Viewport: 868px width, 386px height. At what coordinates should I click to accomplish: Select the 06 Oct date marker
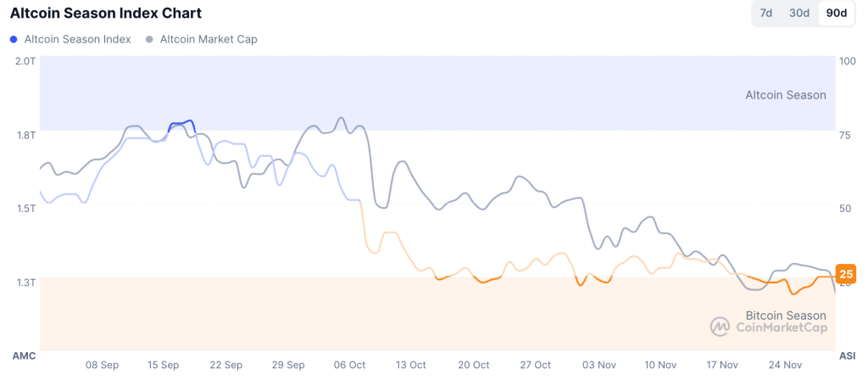(349, 365)
